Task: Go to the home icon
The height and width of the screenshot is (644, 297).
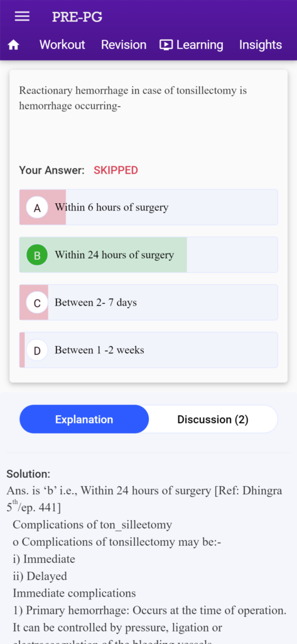Action: click(14, 45)
